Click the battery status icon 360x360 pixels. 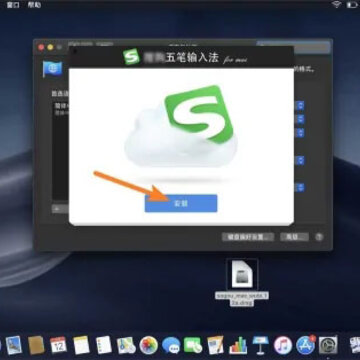(x=353, y=5)
